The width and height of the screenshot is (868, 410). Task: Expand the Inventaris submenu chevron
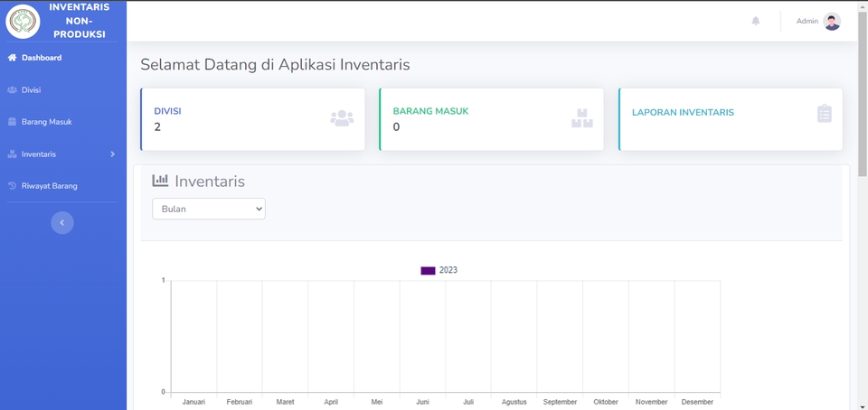point(112,154)
